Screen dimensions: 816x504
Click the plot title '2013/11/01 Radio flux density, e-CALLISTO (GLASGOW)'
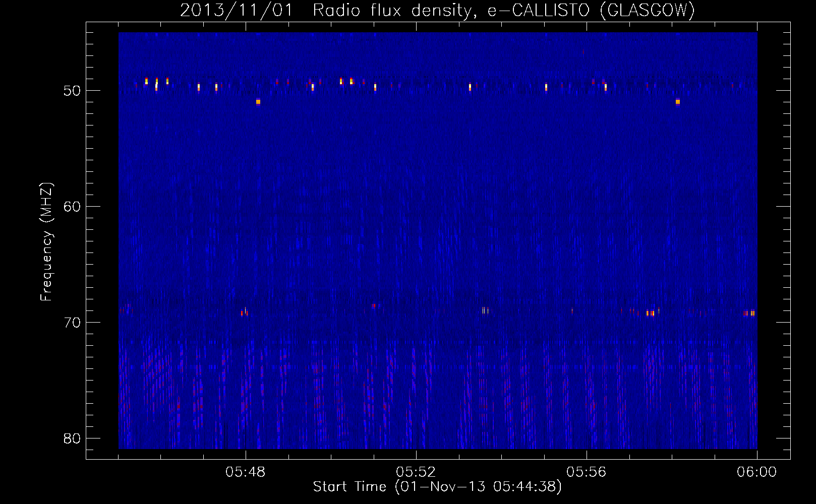click(437, 11)
